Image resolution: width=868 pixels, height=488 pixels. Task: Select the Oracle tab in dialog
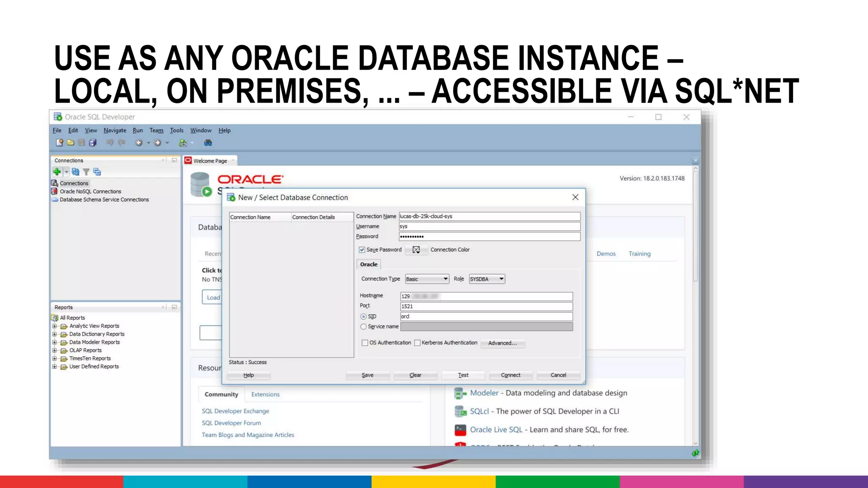click(x=369, y=264)
